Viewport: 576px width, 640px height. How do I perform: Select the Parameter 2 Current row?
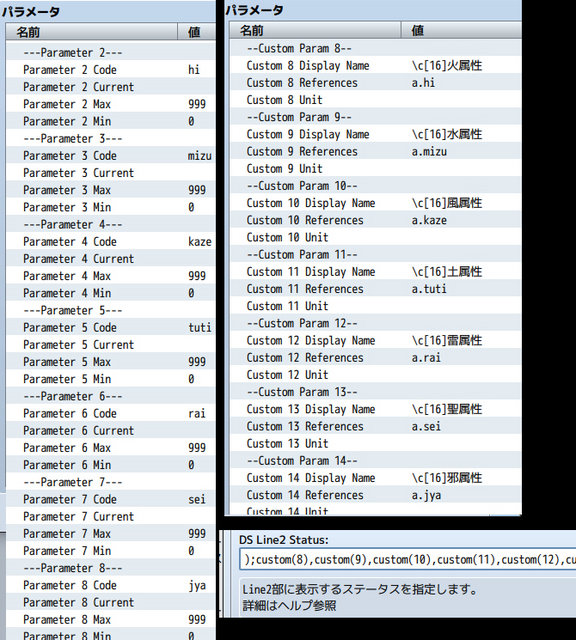111,87
